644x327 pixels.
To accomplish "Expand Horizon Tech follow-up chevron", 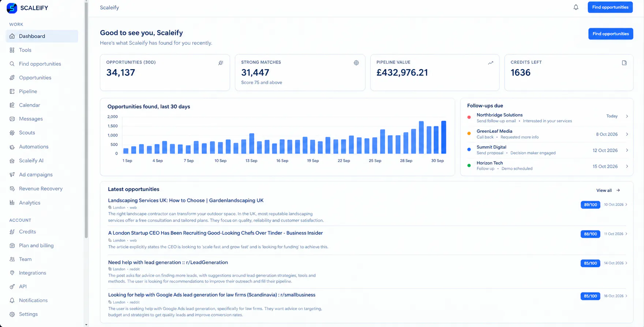I will click(627, 166).
